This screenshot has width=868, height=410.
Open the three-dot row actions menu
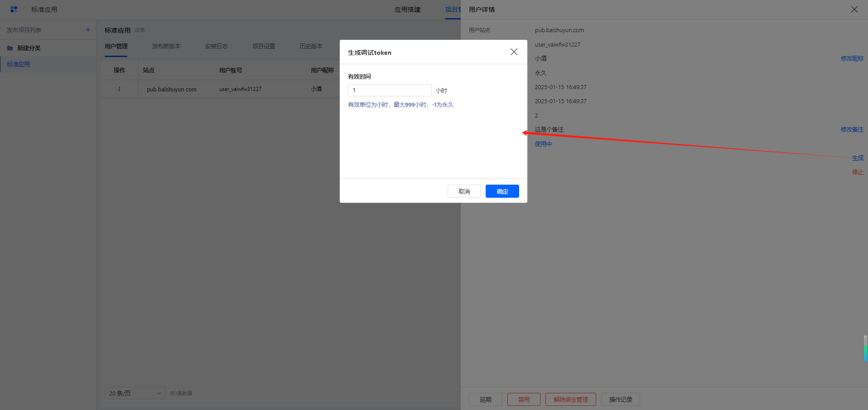[x=119, y=89]
